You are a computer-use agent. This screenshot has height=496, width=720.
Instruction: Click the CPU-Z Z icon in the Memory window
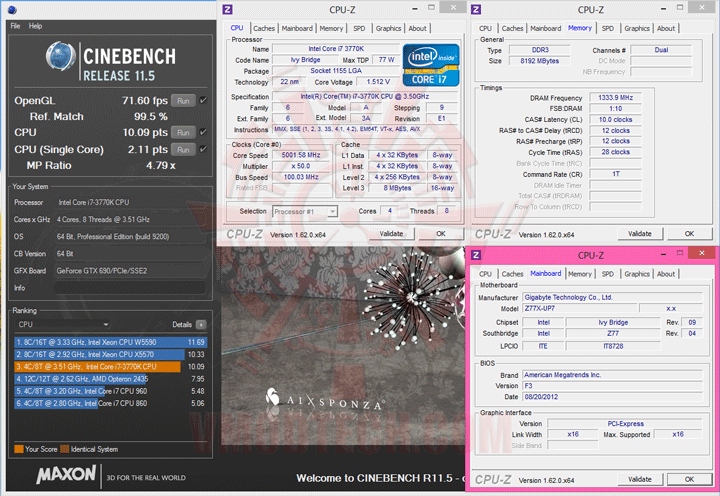(476, 9)
